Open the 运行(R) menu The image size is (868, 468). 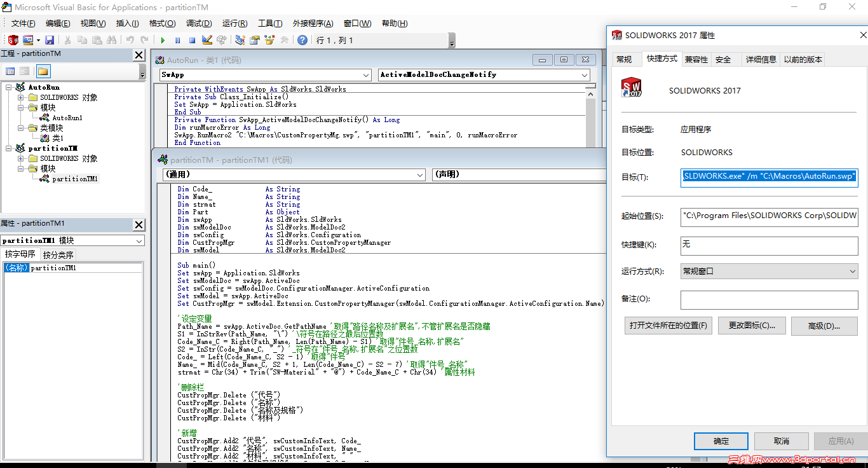click(x=234, y=24)
